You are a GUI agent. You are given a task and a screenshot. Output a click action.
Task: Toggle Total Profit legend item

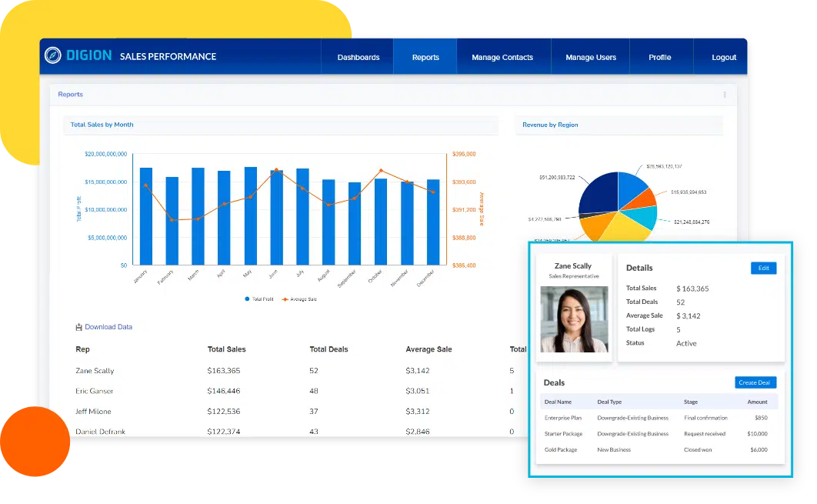coord(259,299)
